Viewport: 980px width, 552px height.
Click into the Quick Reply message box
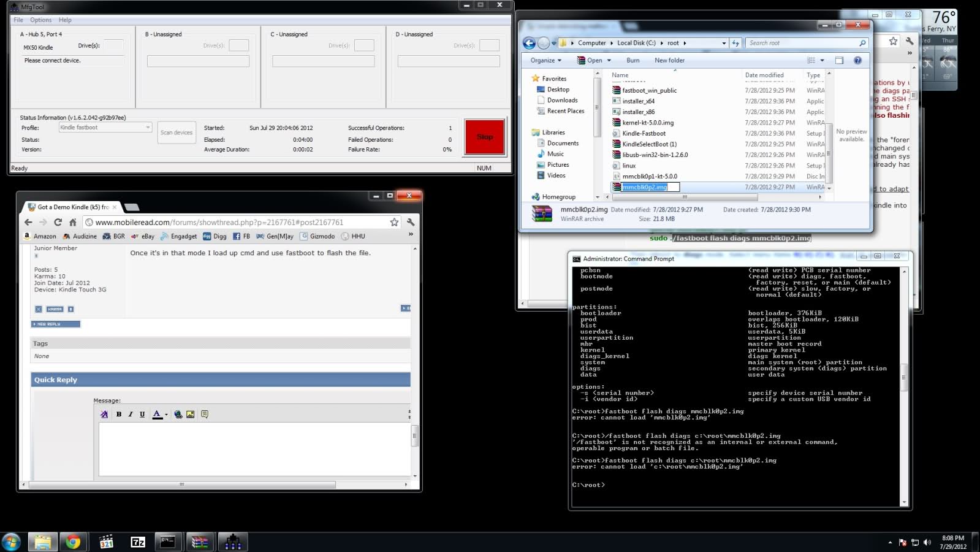coord(254,449)
